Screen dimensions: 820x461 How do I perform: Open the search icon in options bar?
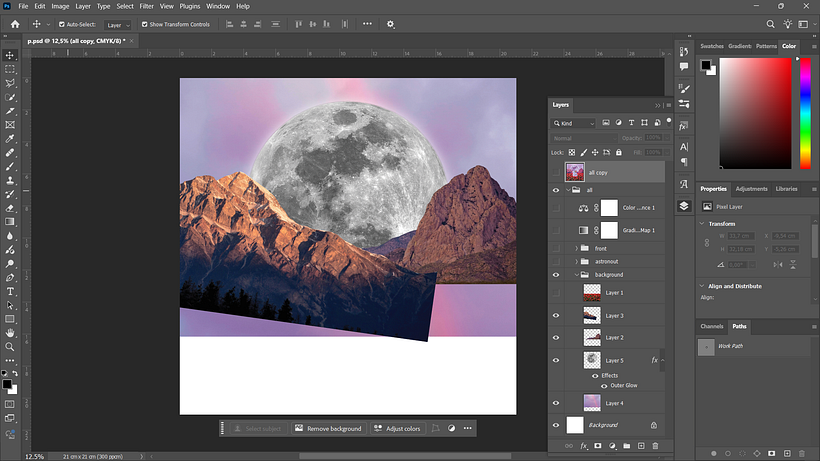point(770,24)
